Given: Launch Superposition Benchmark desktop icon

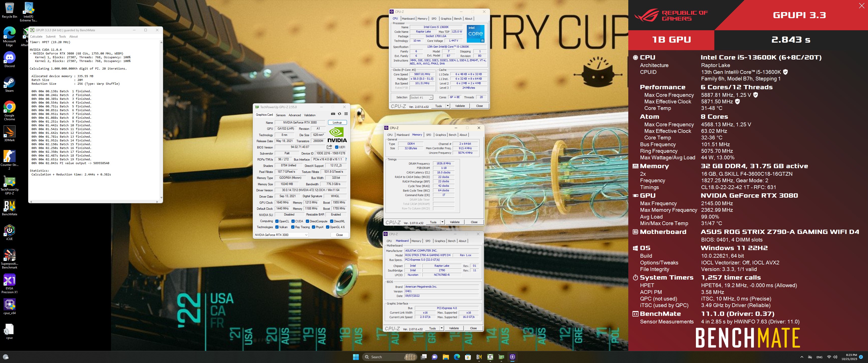Looking at the screenshot, I should click(x=9, y=259).
